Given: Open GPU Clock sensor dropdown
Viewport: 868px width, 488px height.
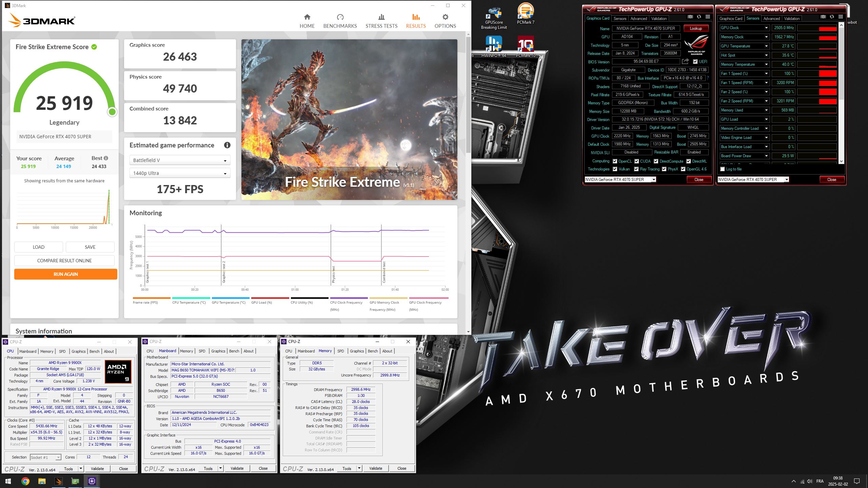Looking at the screenshot, I should (766, 28).
